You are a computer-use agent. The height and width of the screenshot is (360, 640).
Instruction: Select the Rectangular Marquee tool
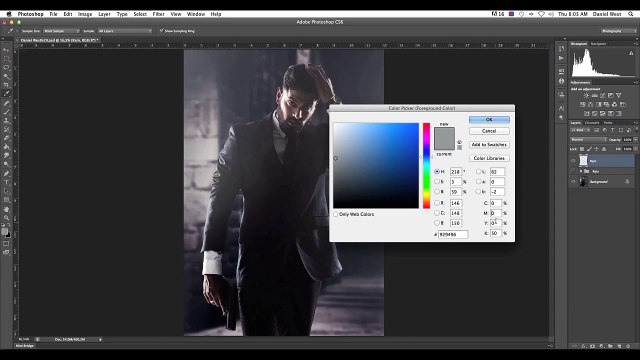coord(6,59)
